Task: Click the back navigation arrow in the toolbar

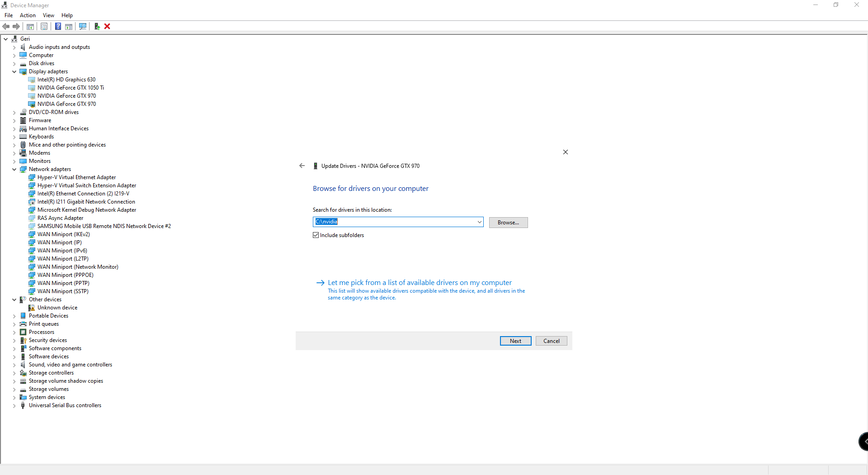Action: [6, 26]
